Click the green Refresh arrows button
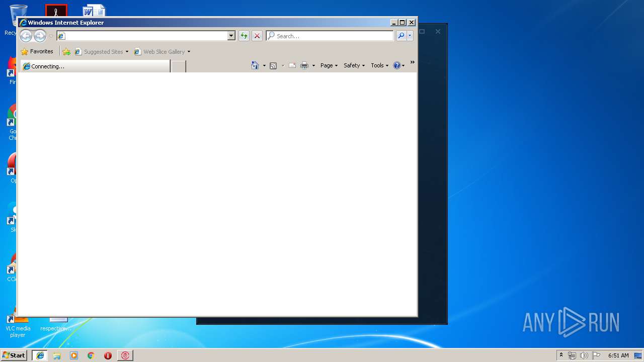The width and height of the screenshot is (644, 362). coord(244,36)
